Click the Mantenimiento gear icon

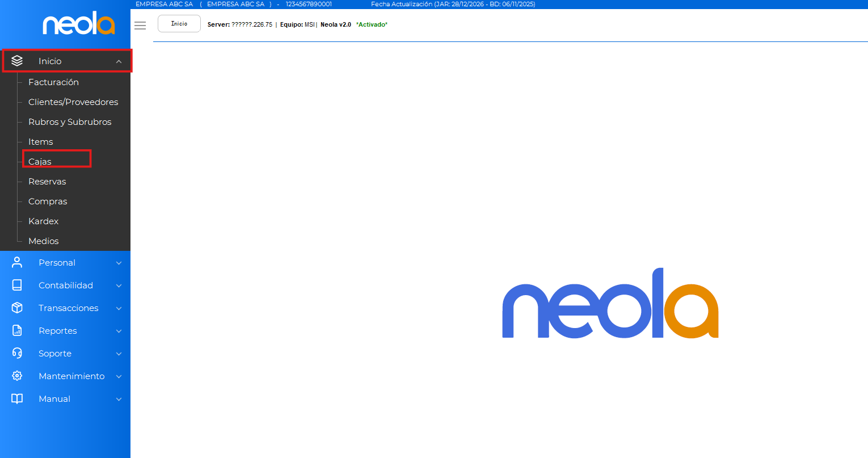pyautogui.click(x=17, y=376)
